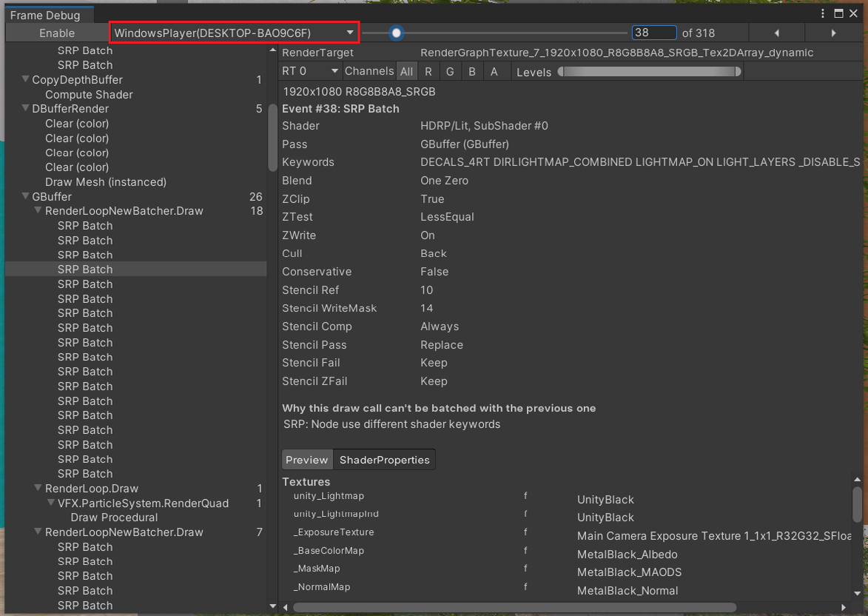Click the window layout icon next to the options menu
Image resolution: width=868 pixels, height=616 pixels.
pos(838,14)
